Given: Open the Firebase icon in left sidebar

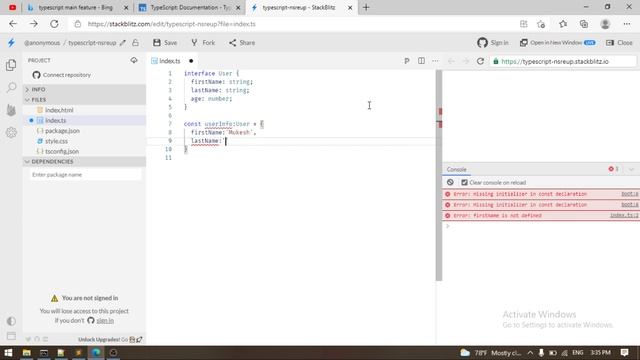Looking at the screenshot, I should point(11,110).
